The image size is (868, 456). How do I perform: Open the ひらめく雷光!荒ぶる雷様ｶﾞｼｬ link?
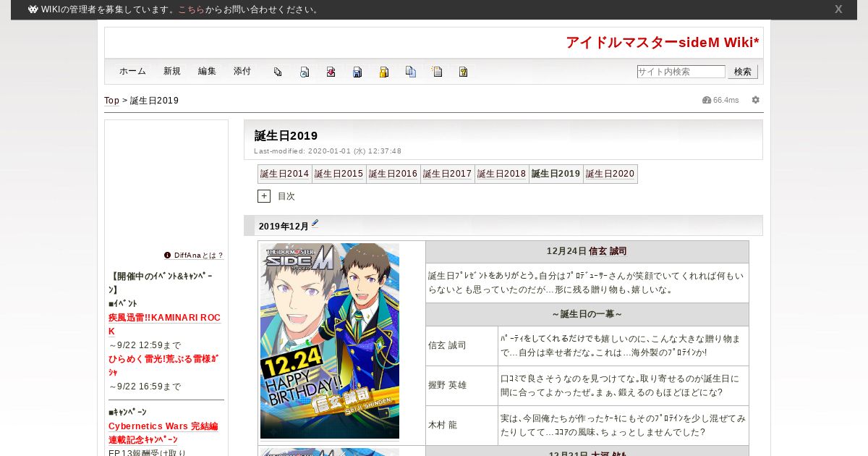163,366
